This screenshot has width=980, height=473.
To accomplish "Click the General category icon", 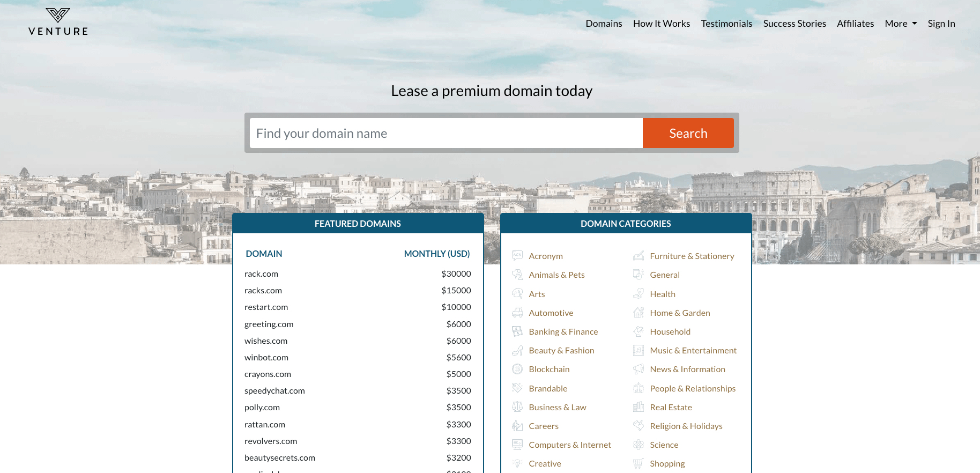I will [x=639, y=275].
